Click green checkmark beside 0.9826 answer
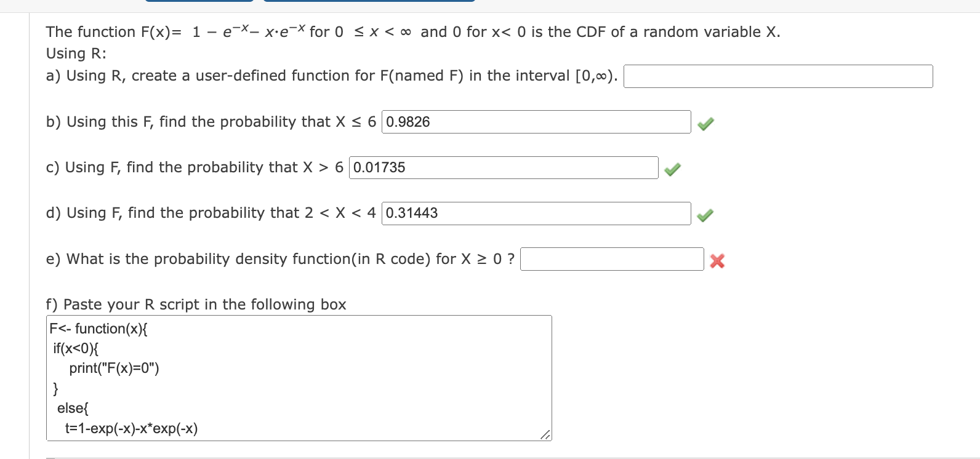This screenshot has width=980, height=459. point(705,123)
